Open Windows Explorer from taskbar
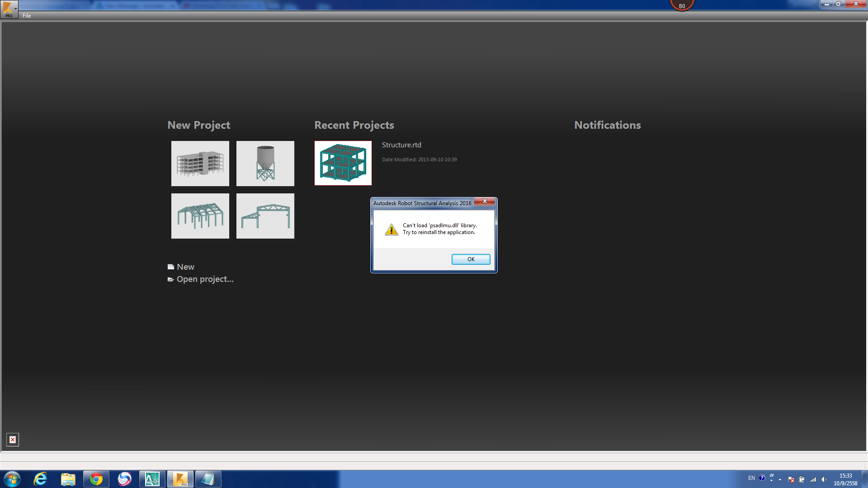 [x=68, y=479]
